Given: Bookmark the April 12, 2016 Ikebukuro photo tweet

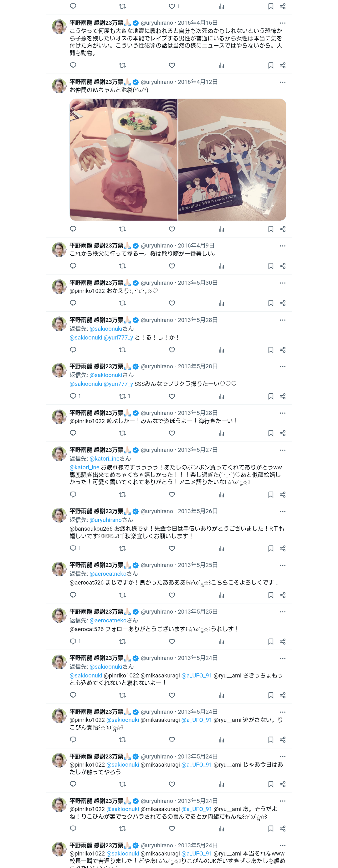Looking at the screenshot, I should (x=271, y=229).
